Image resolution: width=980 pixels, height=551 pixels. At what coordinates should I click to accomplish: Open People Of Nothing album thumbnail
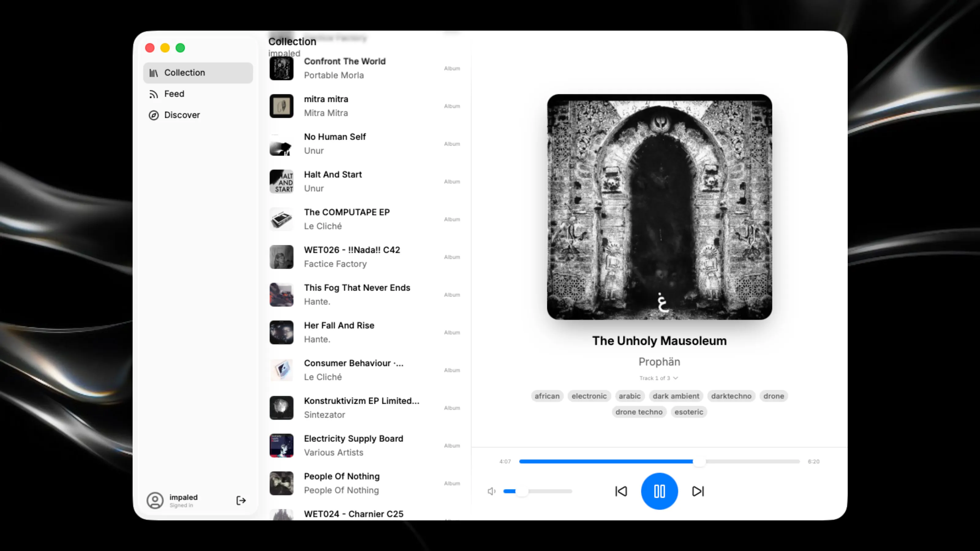point(281,483)
